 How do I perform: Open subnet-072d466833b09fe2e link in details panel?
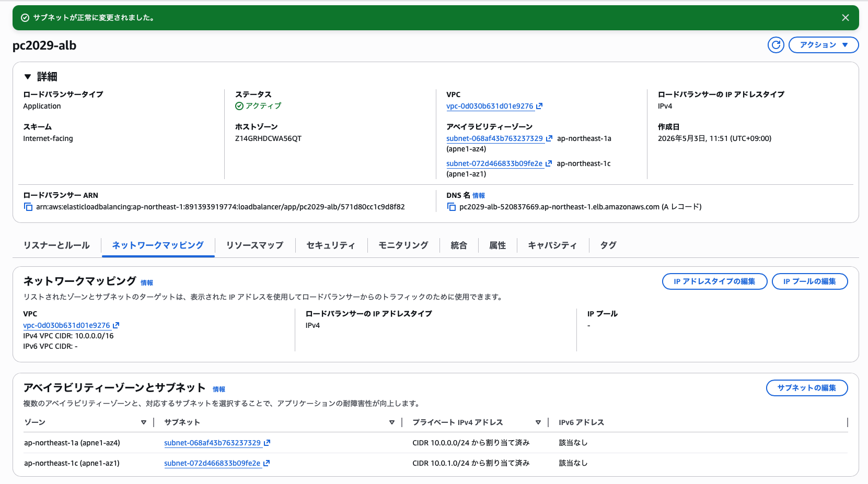click(494, 163)
